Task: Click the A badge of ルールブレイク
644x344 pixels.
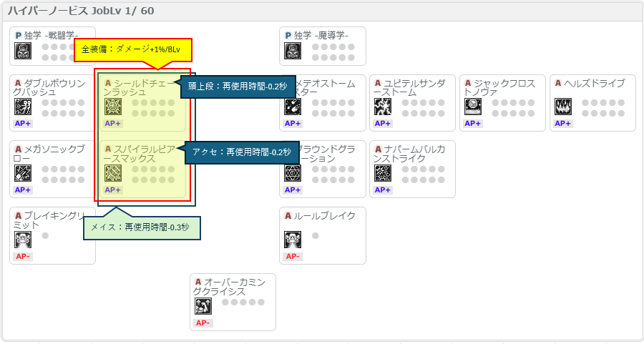Action: pyautogui.click(x=288, y=216)
